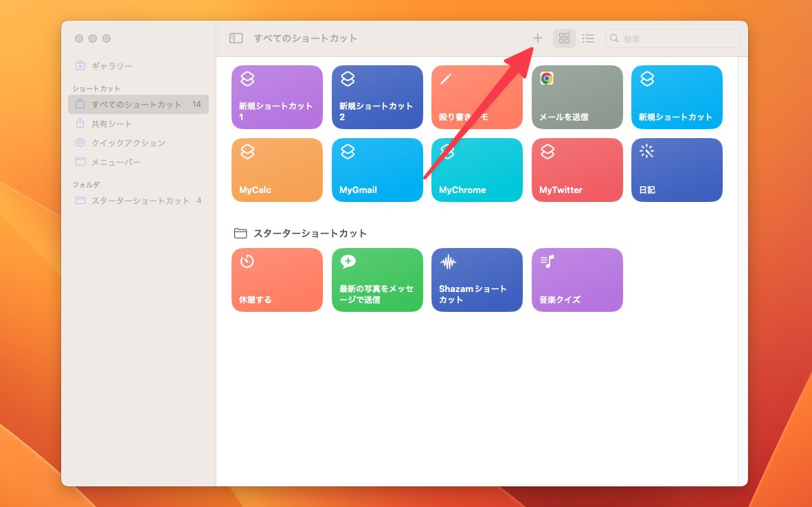Switch to list view
Screen dimensions: 812x507
588,38
